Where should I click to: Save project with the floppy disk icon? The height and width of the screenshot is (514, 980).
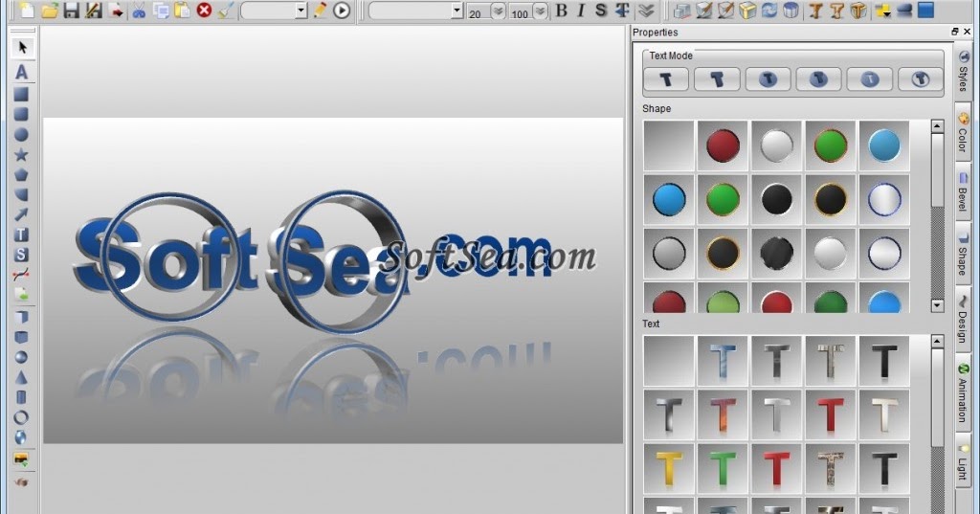click(x=72, y=10)
